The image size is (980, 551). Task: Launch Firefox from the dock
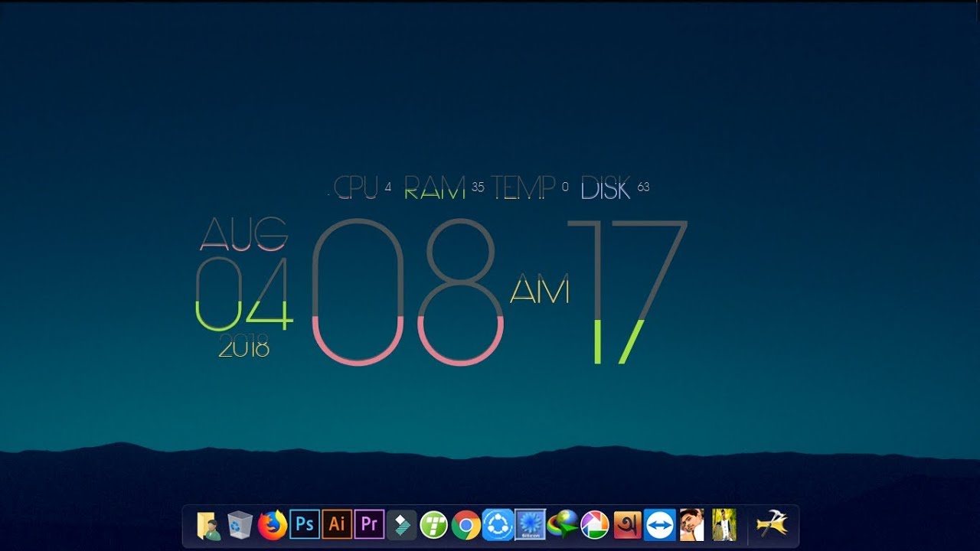[273, 525]
